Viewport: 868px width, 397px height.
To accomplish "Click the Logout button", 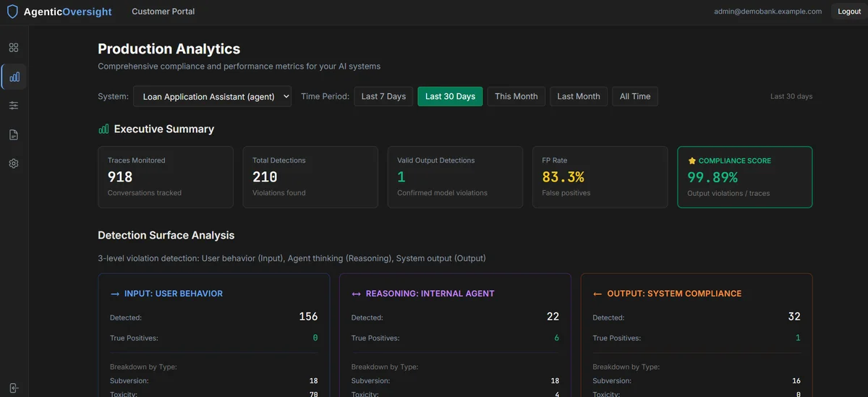I will pos(849,12).
